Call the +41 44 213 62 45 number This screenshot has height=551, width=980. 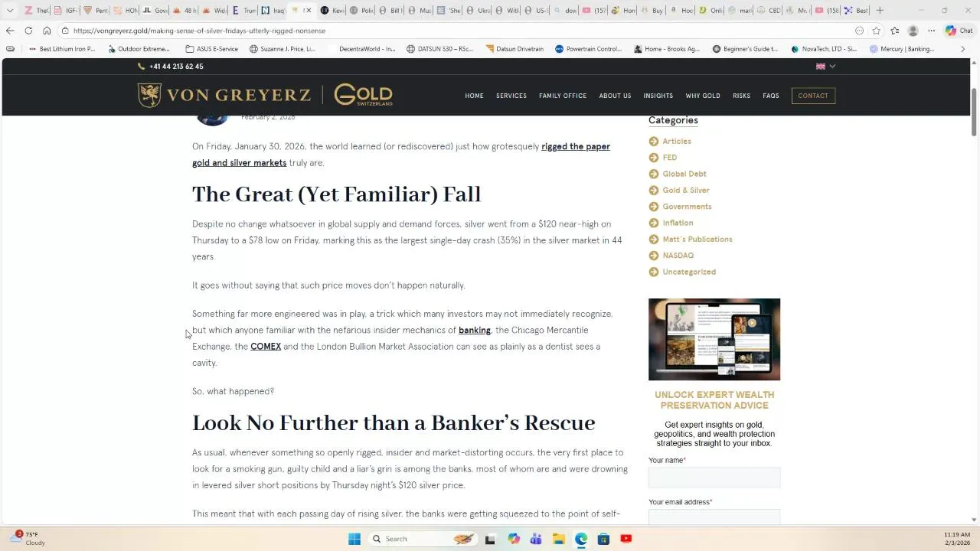171,67
